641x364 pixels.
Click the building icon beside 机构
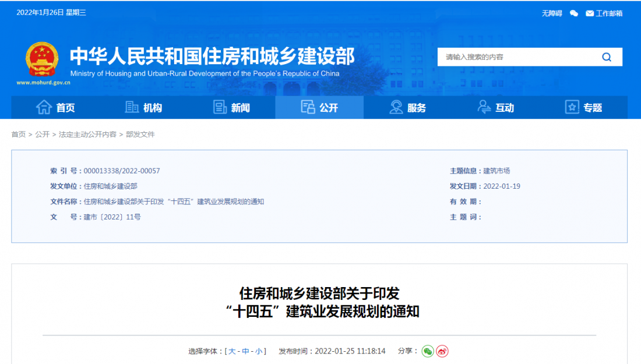132,107
